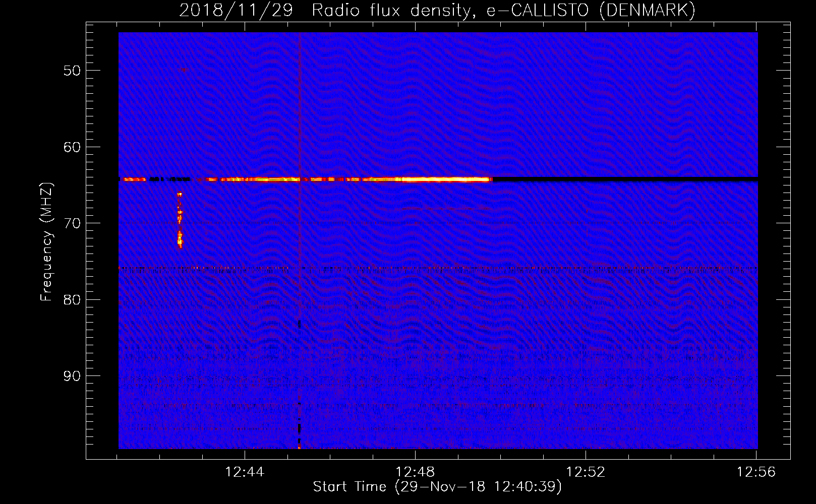Click the 60 MHz frequency tick label

tap(72, 147)
